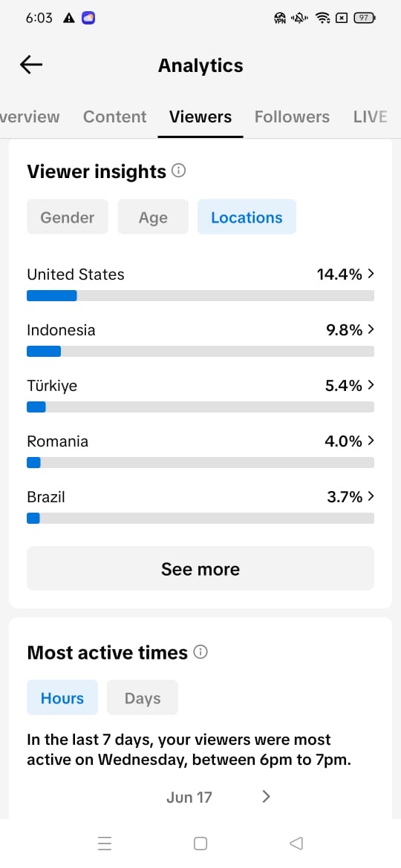401x868 pixels.
Task: Select the Gender filter chip
Action: pyautogui.click(x=68, y=217)
